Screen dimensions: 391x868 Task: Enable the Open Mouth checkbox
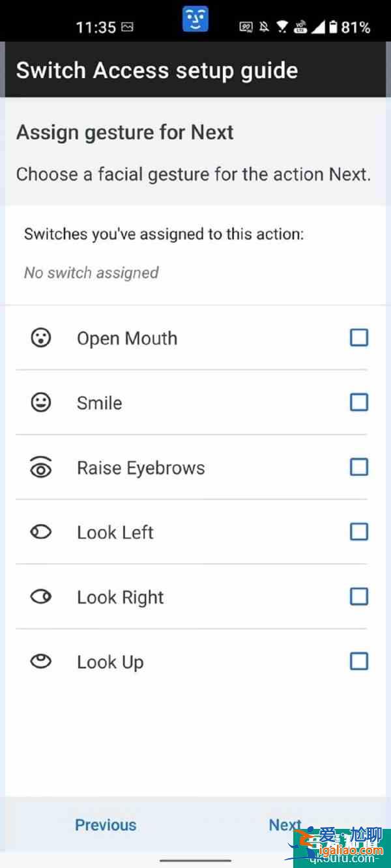click(359, 337)
